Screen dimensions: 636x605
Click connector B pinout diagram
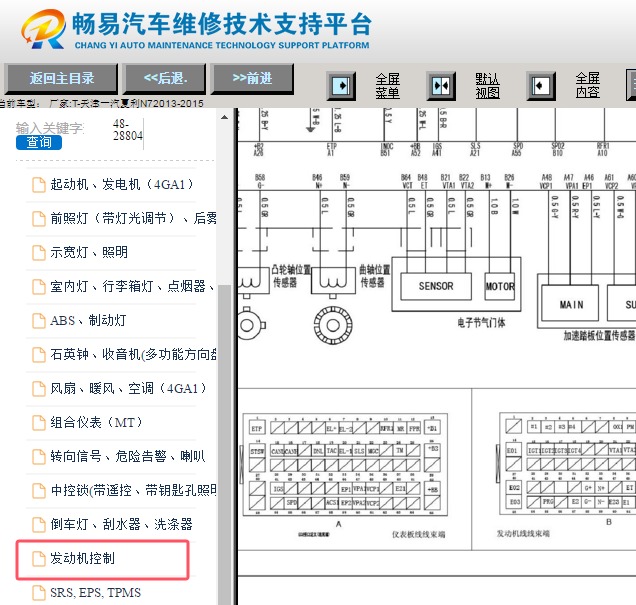click(x=567, y=464)
